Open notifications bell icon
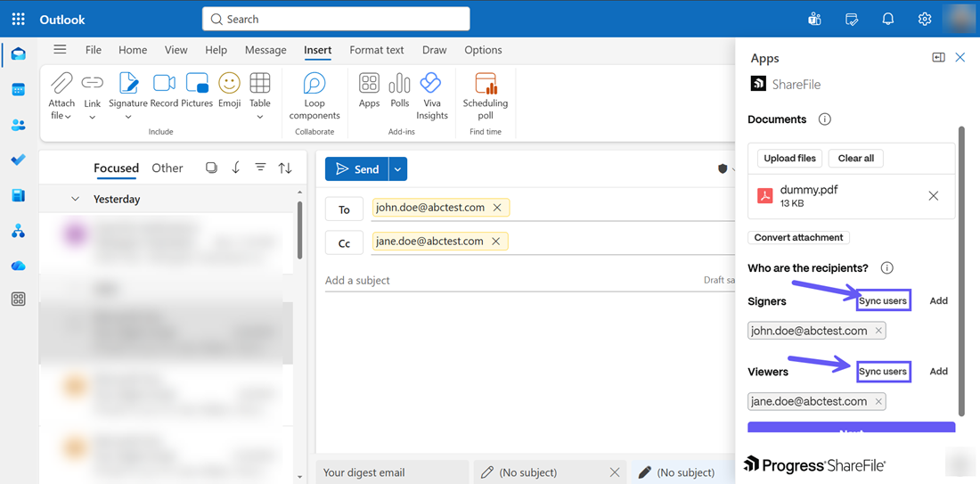Viewport: 980px width, 484px height. [888, 19]
